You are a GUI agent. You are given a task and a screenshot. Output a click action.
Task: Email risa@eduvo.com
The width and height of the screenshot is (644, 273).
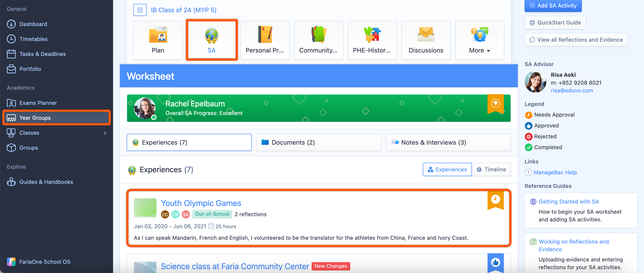point(572,91)
